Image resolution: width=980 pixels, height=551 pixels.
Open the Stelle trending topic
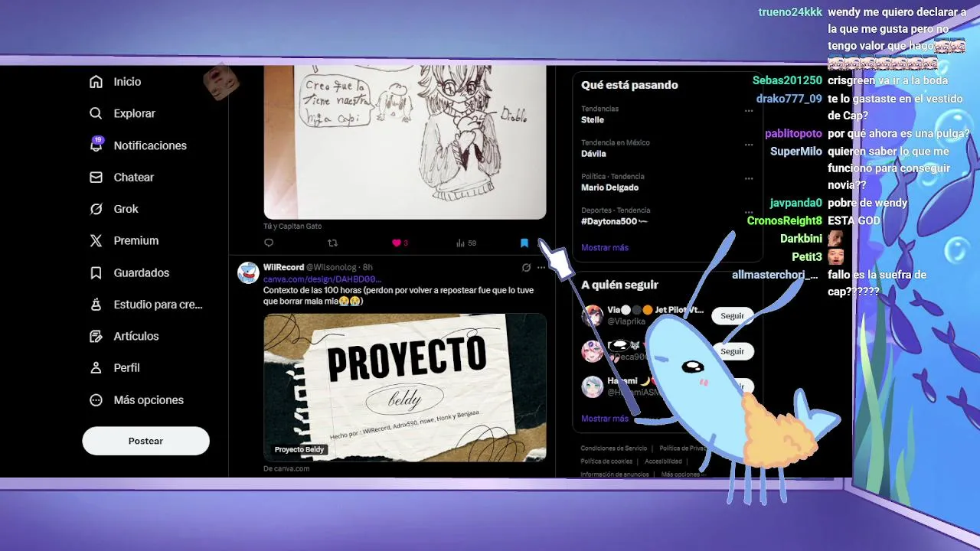593,120
